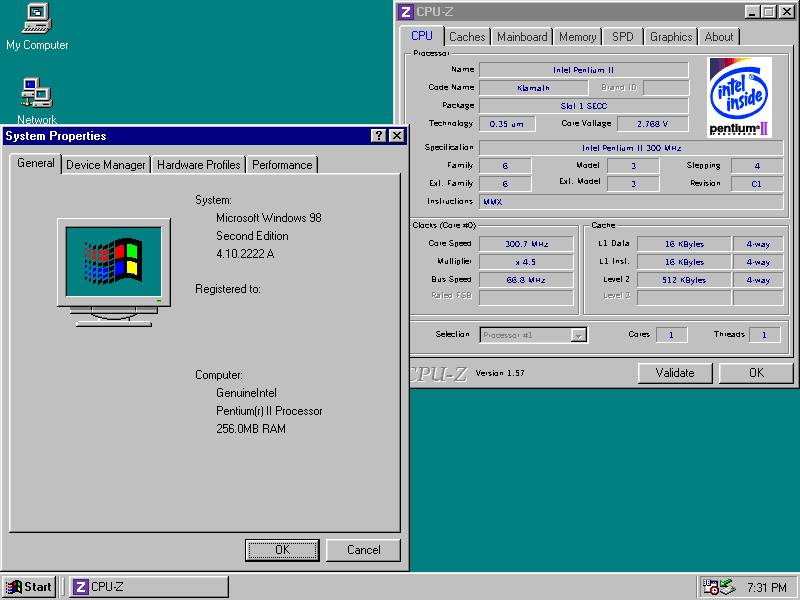Screen dimensions: 800x600
Task: Click the Cores count value field
Action: (671, 335)
